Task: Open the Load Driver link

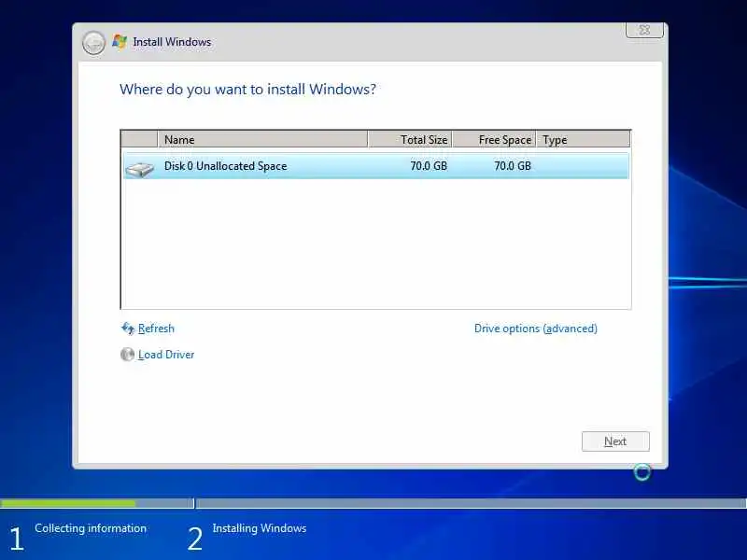Action: pos(166,355)
